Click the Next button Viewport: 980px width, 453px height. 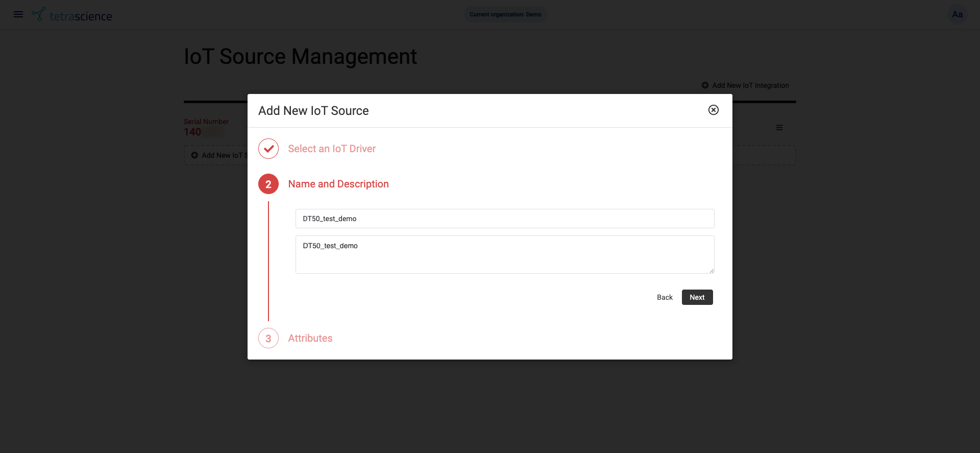click(x=697, y=297)
